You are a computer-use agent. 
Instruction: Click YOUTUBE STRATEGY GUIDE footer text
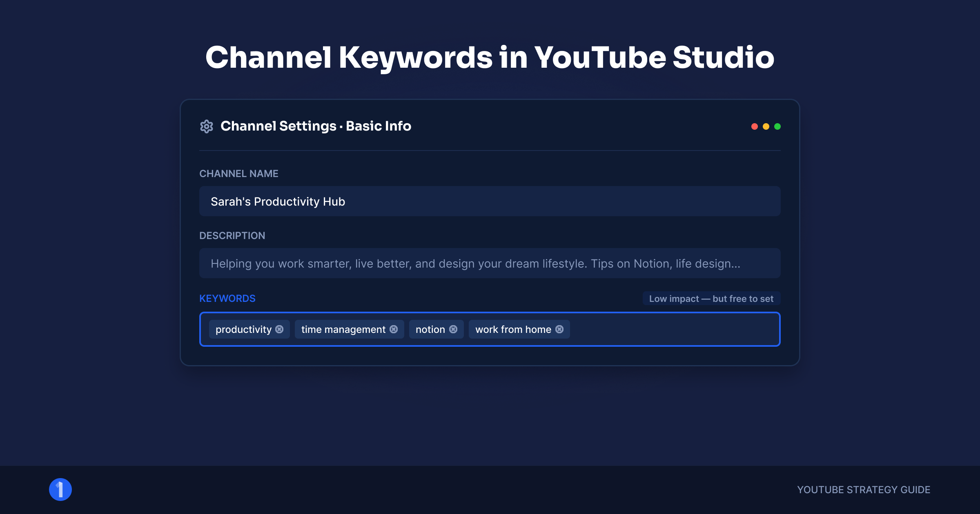(864, 490)
